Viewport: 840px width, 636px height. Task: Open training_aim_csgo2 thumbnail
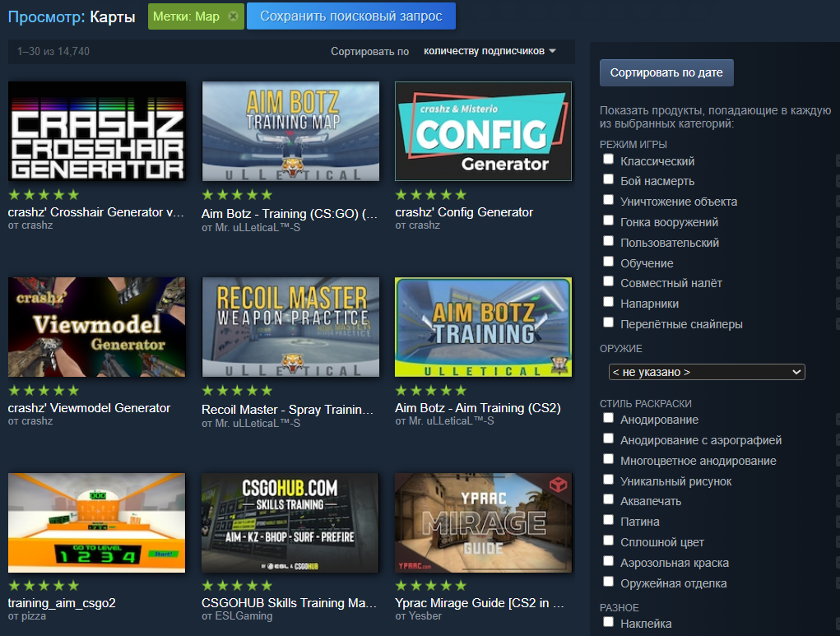tap(97, 522)
